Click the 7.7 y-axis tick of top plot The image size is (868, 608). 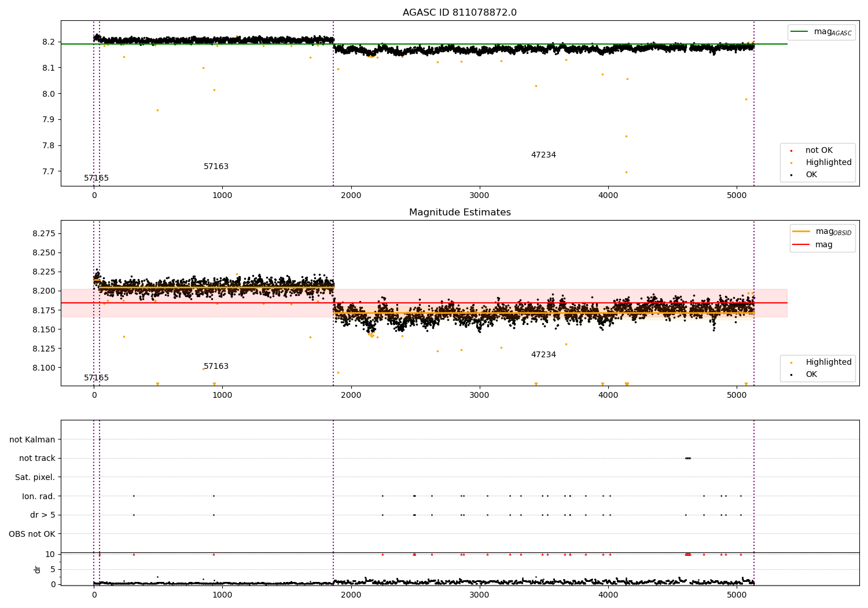click(49, 171)
